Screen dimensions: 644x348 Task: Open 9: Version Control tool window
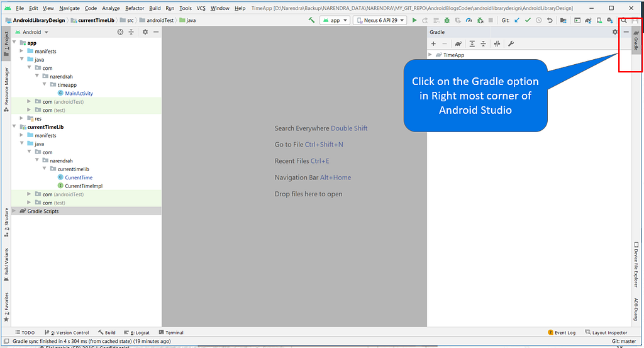tap(67, 332)
